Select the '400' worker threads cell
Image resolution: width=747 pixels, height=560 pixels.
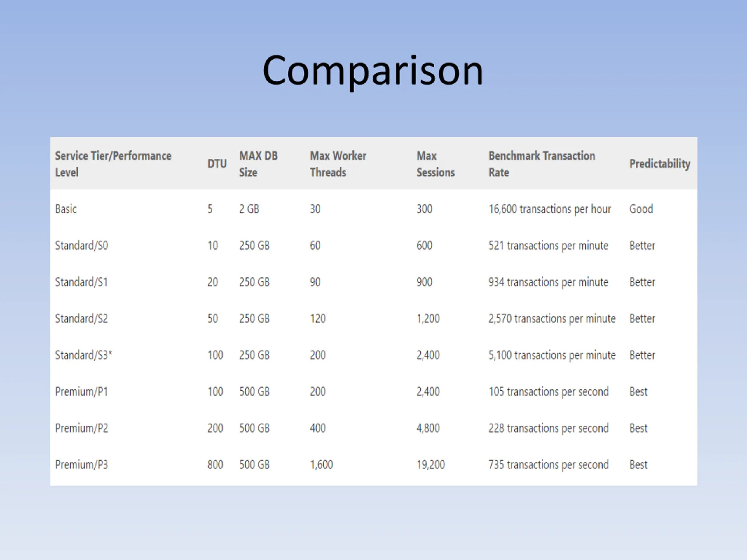tap(318, 428)
